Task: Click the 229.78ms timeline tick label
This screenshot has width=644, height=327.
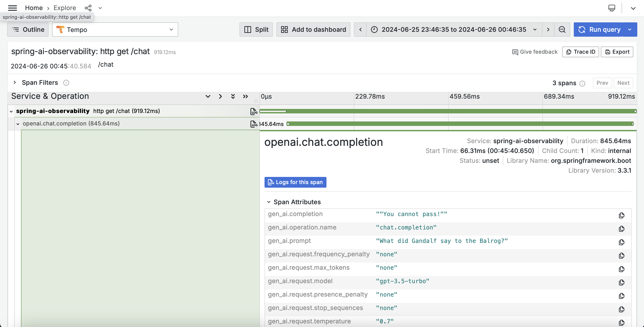Action: point(370,96)
